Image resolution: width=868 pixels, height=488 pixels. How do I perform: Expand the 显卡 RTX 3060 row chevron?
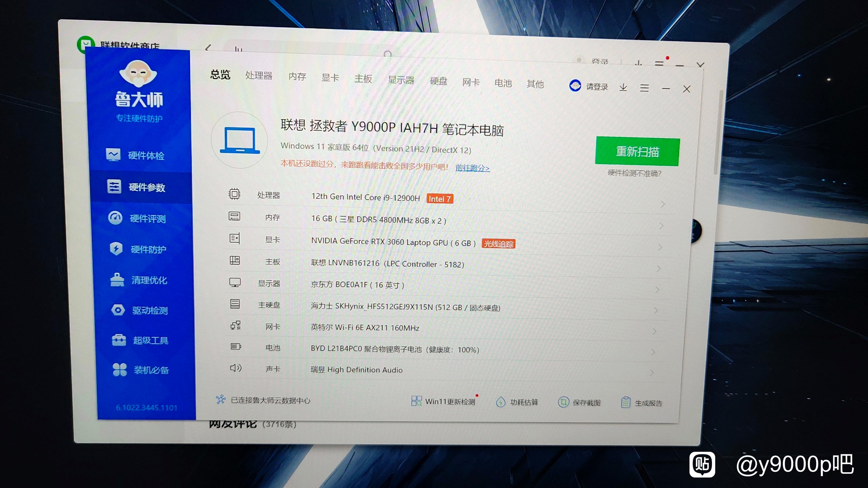click(x=660, y=247)
